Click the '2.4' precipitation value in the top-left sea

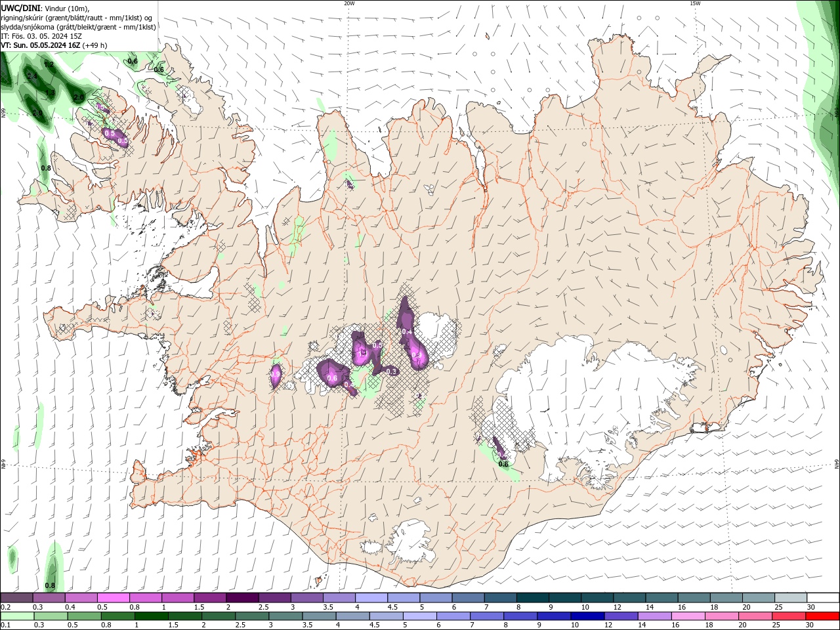pyautogui.click(x=32, y=77)
